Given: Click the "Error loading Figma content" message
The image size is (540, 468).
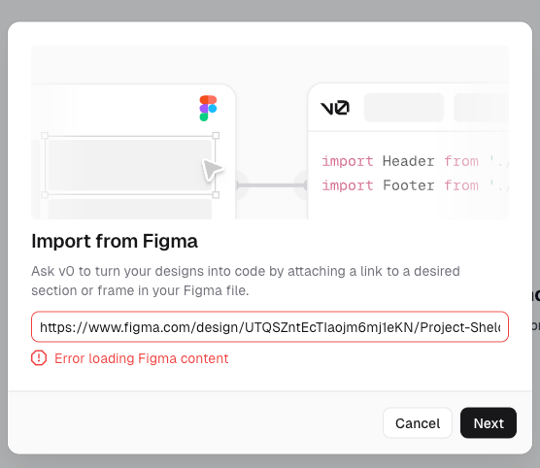Looking at the screenshot, I should pos(141,358).
